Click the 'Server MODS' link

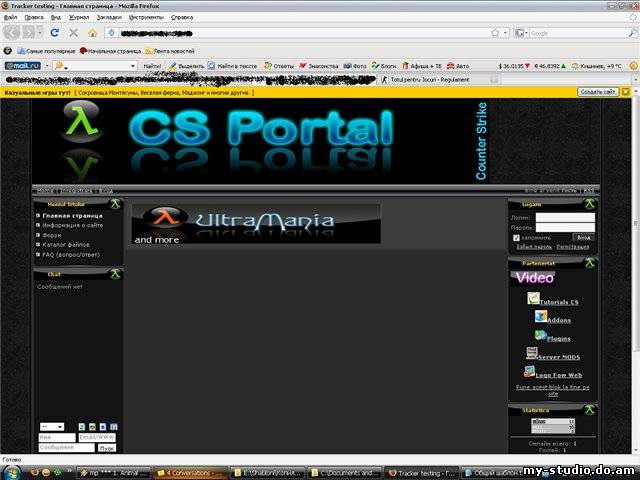click(559, 357)
